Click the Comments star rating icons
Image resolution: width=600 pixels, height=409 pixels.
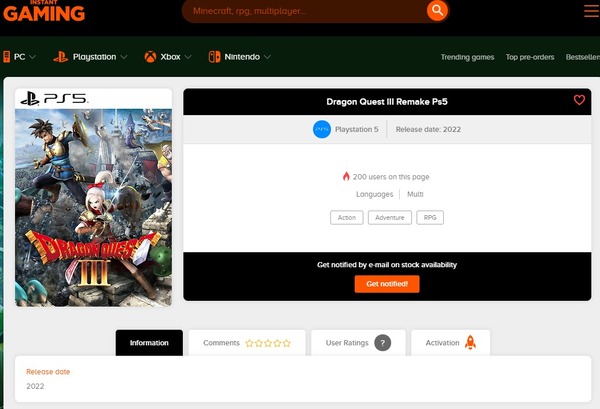(268, 343)
